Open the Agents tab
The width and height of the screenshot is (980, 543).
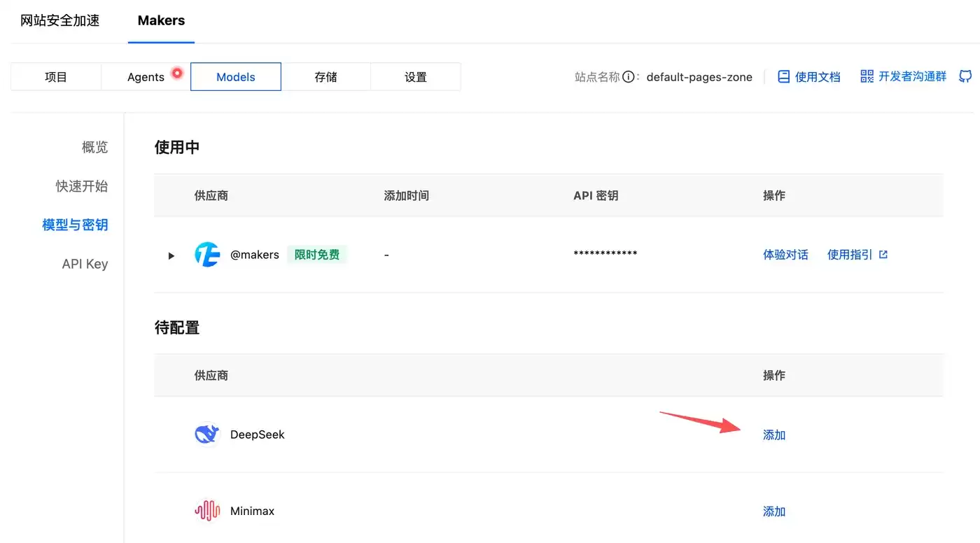click(x=146, y=77)
